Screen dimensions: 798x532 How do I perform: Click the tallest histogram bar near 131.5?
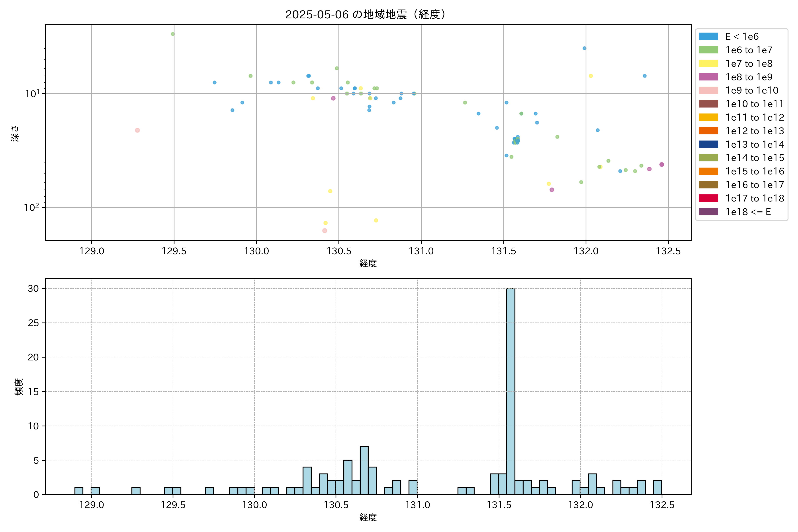click(511, 390)
